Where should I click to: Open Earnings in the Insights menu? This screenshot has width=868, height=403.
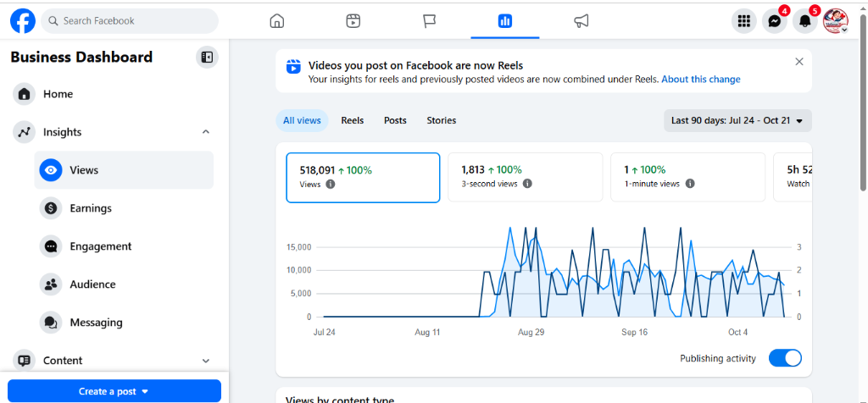(124, 208)
